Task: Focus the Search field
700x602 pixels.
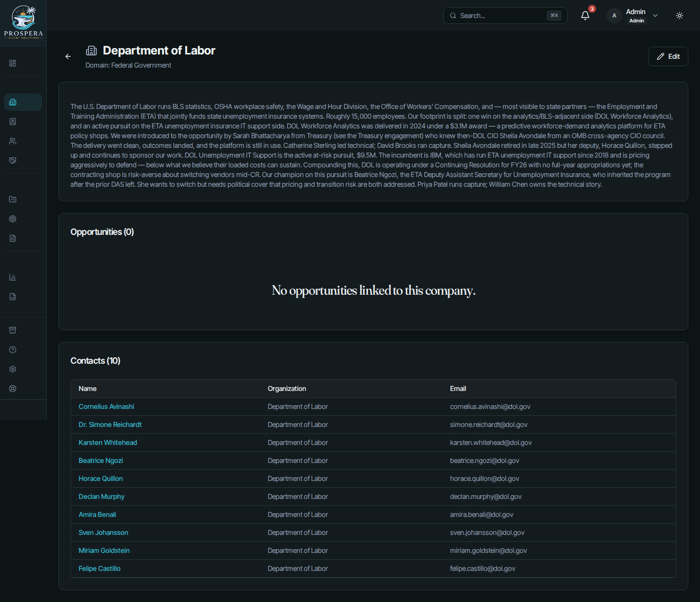Action: pyautogui.click(x=505, y=16)
